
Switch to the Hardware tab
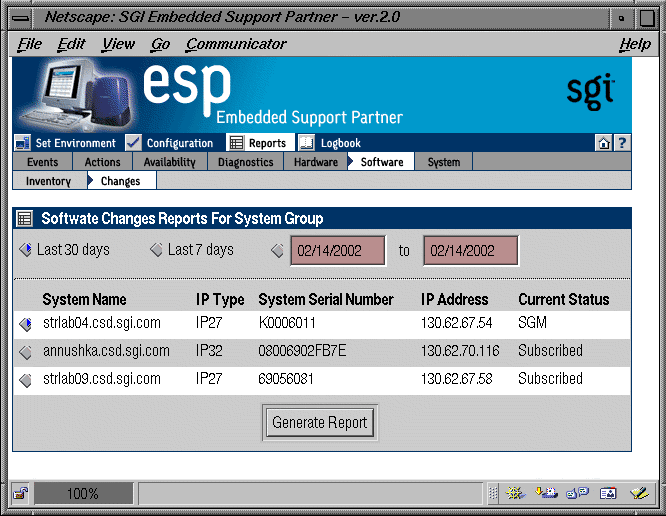click(316, 162)
